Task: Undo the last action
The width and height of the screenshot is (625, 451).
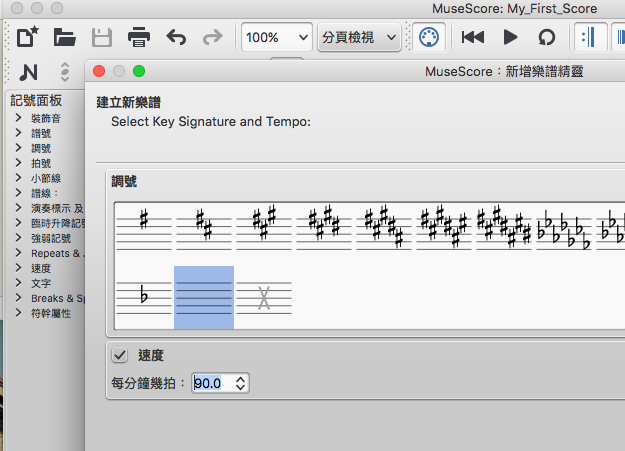Action: 176,38
